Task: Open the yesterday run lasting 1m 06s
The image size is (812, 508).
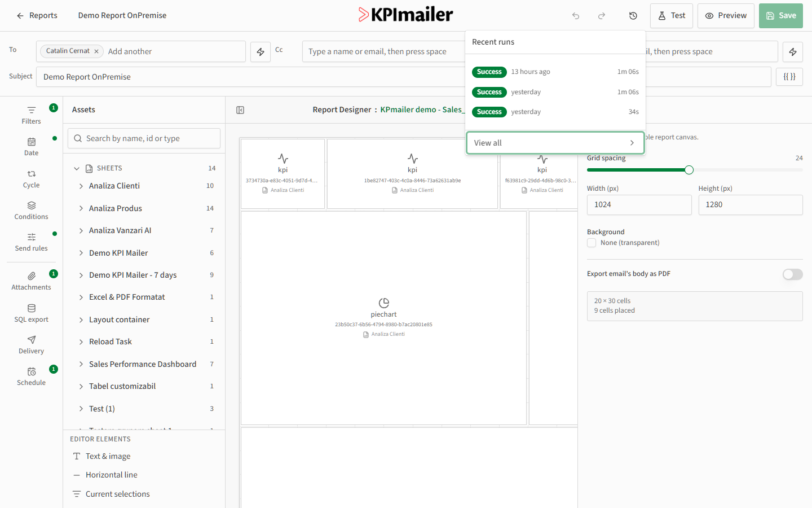Action: (x=555, y=92)
